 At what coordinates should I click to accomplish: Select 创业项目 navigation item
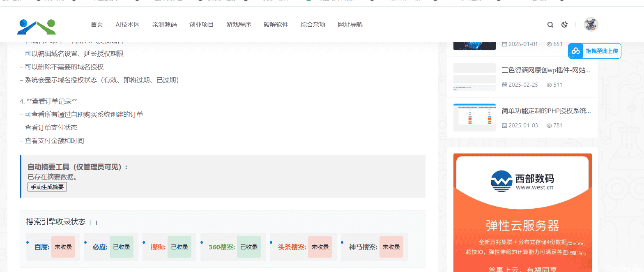coord(201,25)
